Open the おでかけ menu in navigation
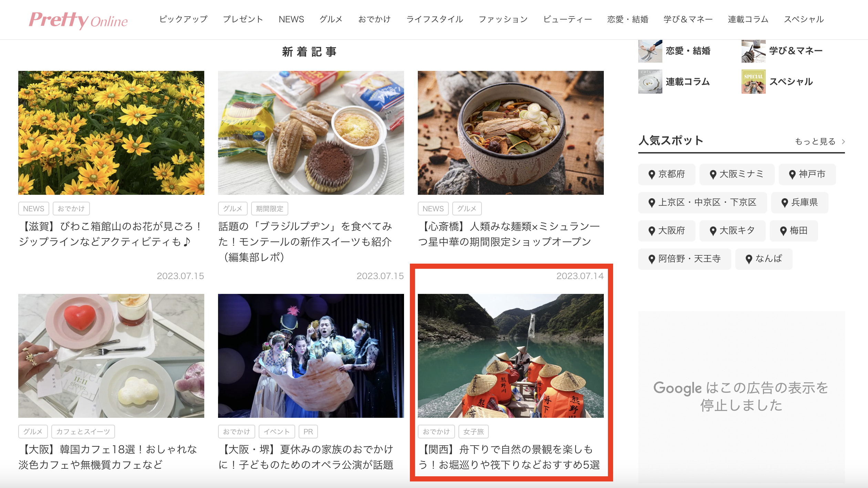 pos(374,19)
